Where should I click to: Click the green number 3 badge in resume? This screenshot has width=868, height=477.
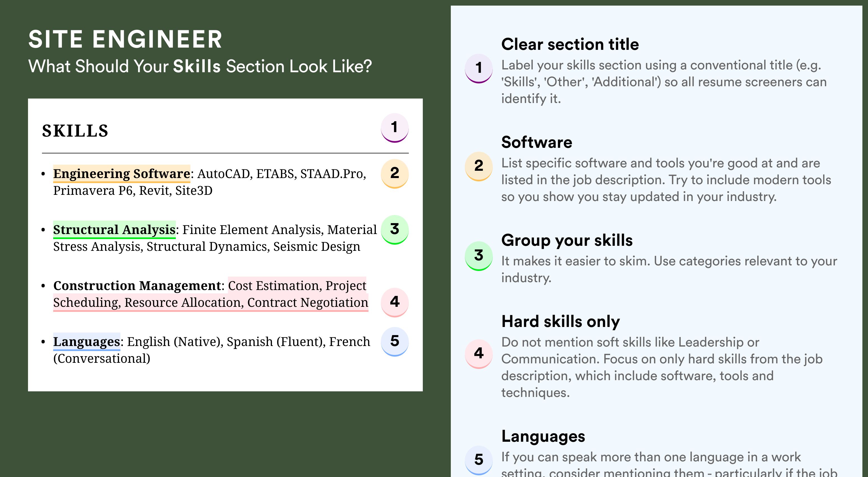coord(395,230)
